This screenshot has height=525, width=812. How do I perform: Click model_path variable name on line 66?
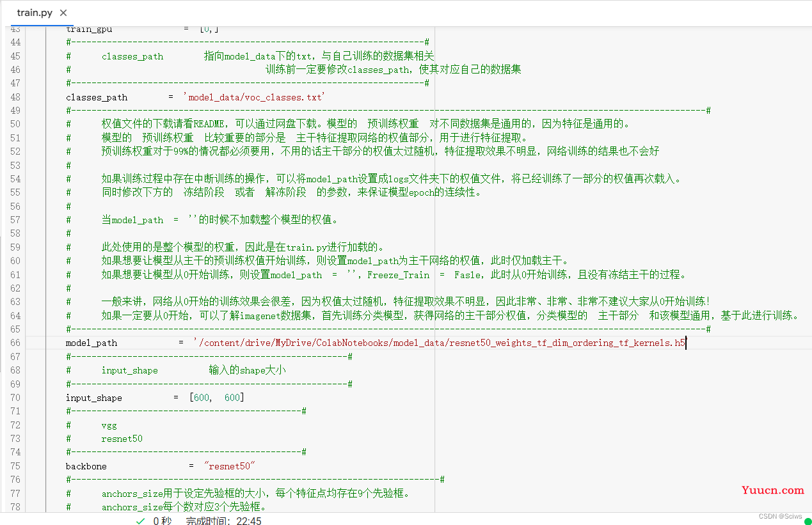(x=92, y=343)
